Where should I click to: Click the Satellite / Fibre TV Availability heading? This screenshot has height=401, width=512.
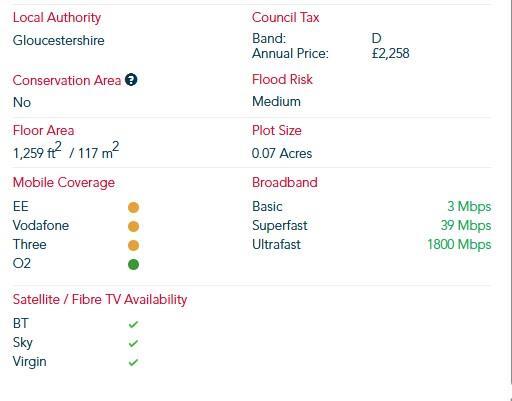click(x=100, y=299)
